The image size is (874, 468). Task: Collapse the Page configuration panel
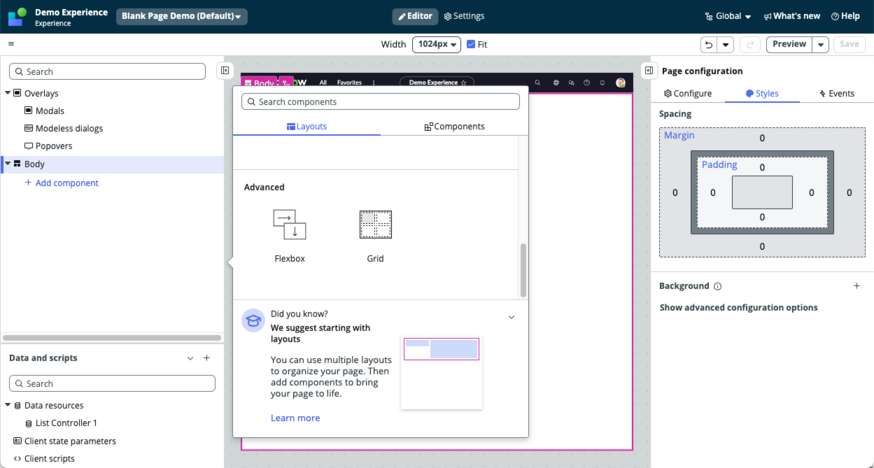click(x=649, y=70)
